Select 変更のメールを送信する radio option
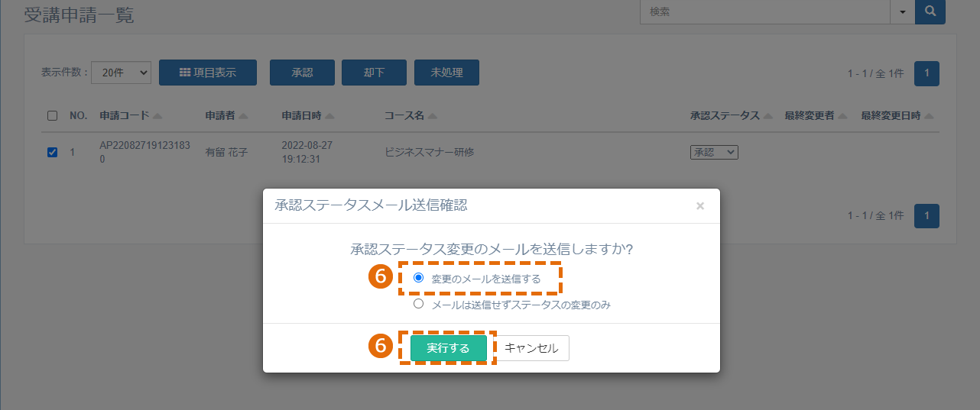 (x=418, y=278)
